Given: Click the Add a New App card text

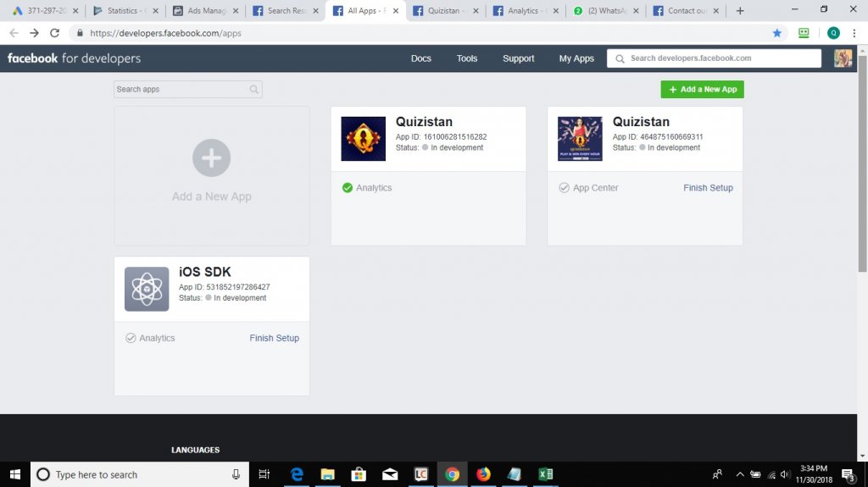Looking at the screenshot, I should 211,196.
